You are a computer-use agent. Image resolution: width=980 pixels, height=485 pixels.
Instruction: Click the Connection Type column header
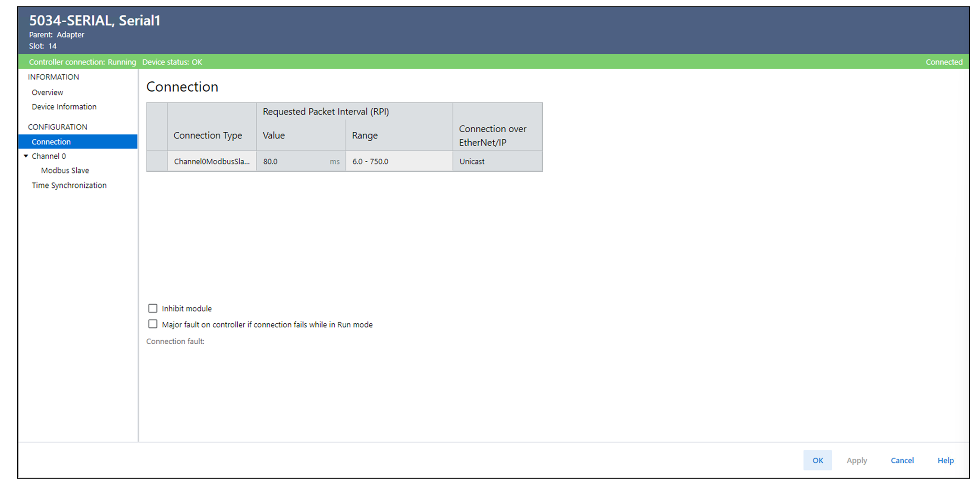coord(208,135)
